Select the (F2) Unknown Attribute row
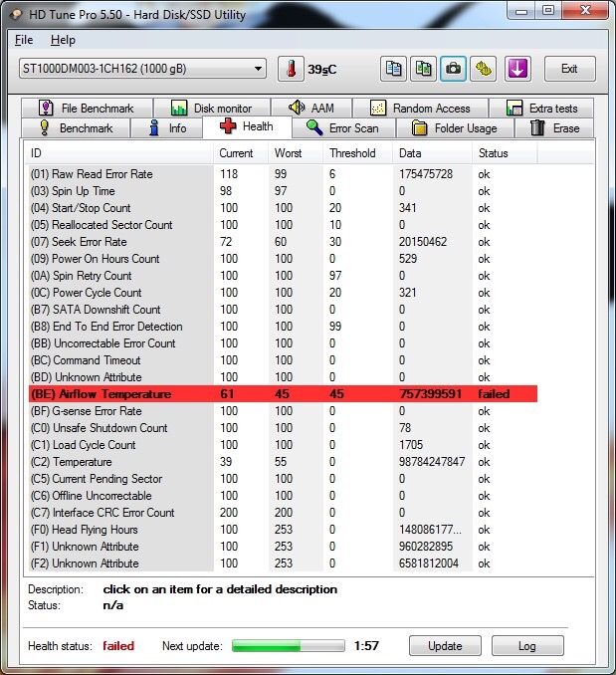Image resolution: width=616 pixels, height=675 pixels. [283, 563]
